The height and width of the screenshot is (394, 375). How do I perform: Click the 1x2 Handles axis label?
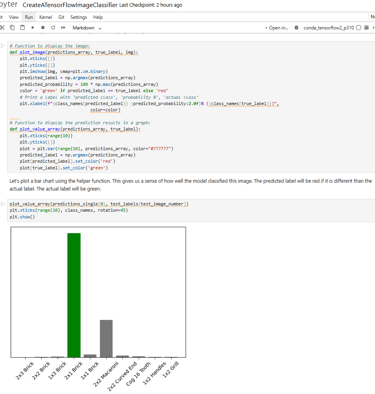coord(154,373)
